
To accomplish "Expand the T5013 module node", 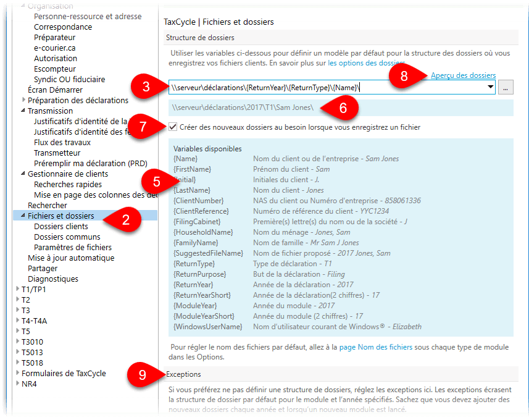I will [17, 352].
